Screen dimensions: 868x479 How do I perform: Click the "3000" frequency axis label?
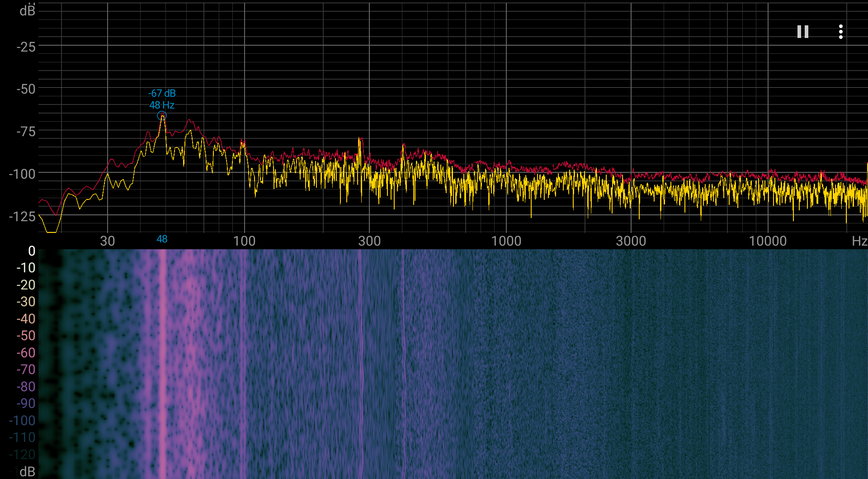[x=631, y=241]
